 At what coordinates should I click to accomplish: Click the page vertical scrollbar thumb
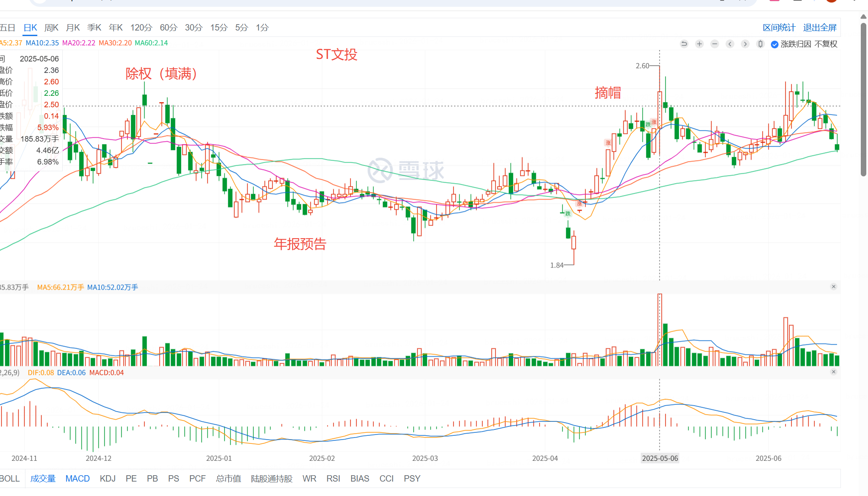click(863, 100)
